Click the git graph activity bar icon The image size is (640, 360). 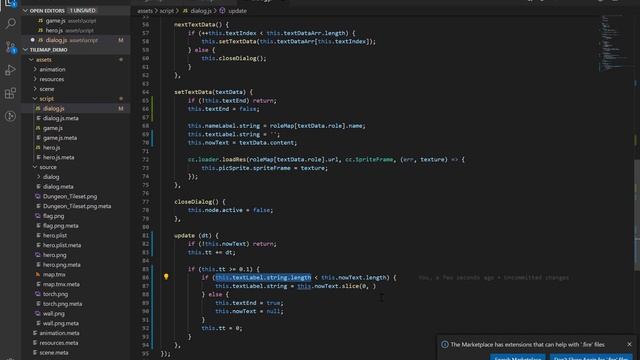point(11,116)
